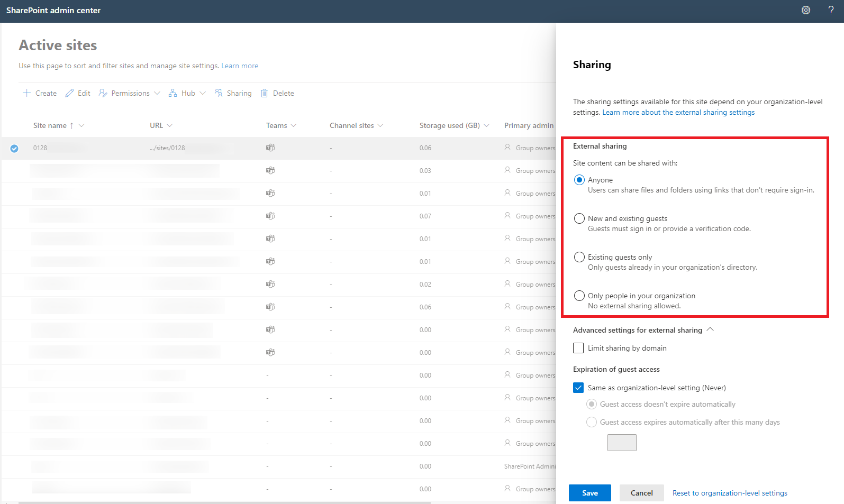Enable Limit sharing by domain checkbox
The width and height of the screenshot is (844, 504).
tap(578, 348)
